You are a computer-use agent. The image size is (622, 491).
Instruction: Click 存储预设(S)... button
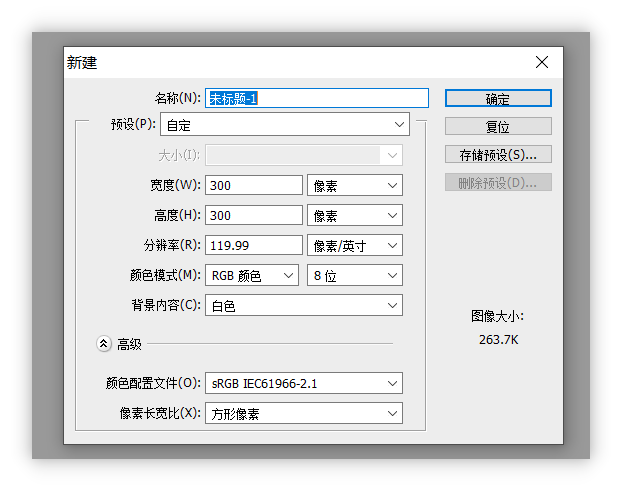498,154
